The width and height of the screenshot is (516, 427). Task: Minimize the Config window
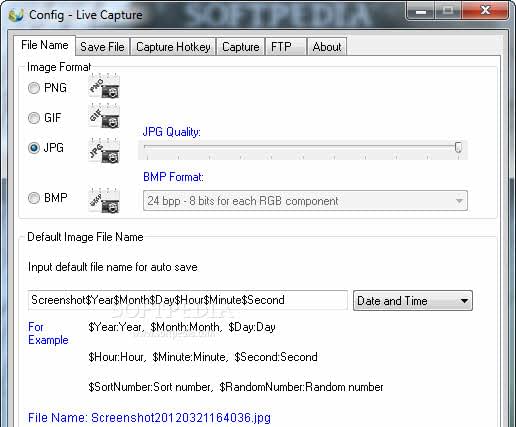[421, 11]
